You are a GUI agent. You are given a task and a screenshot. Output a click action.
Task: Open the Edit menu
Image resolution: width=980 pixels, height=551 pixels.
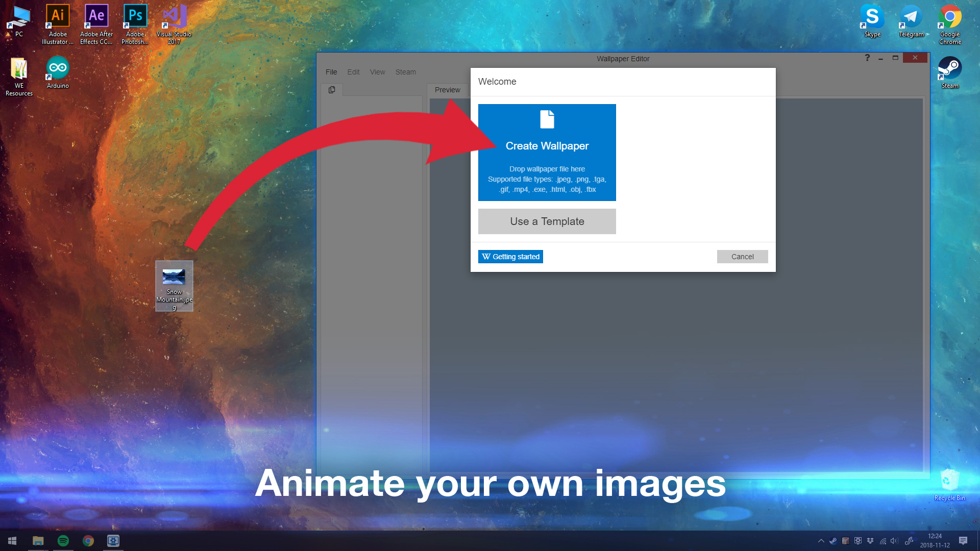pyautogui.click(x=353, y=72)
